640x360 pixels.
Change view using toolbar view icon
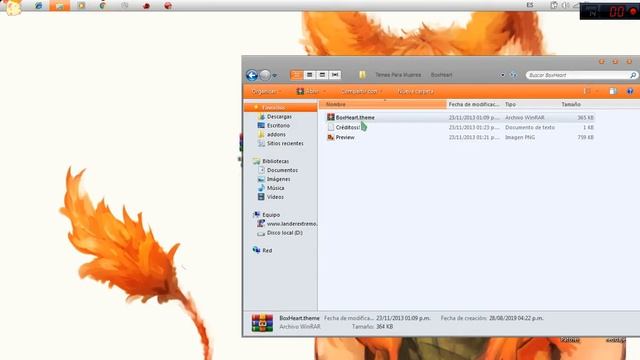point(587,91)
